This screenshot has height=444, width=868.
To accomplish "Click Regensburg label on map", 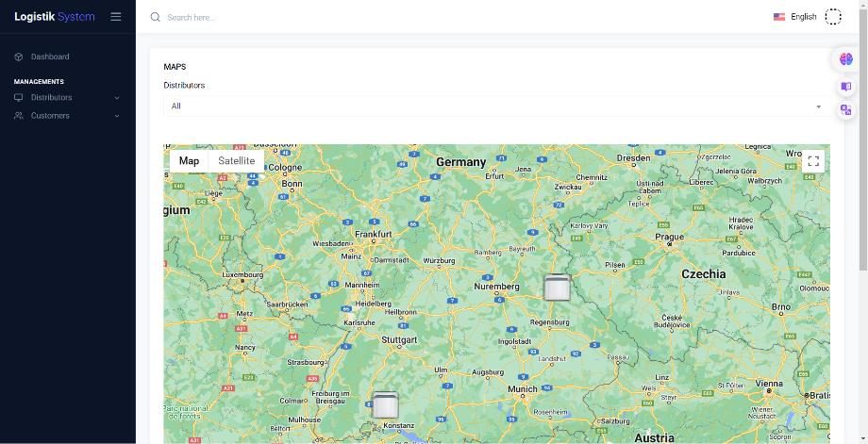I will click(x=550, y=321).
